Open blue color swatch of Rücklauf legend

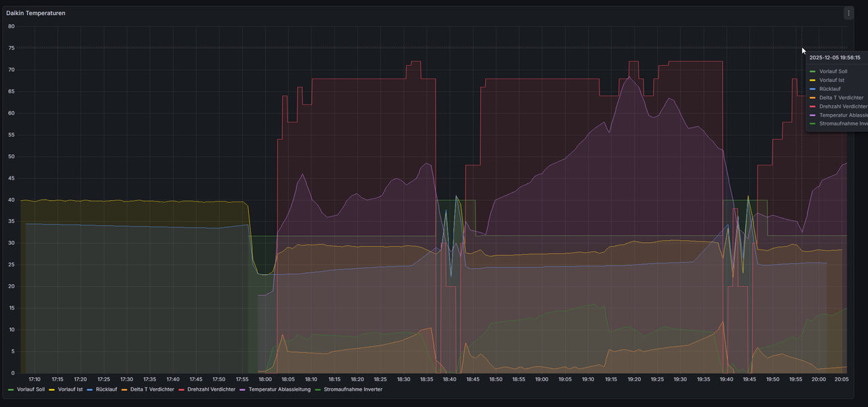tap(90, 390)
